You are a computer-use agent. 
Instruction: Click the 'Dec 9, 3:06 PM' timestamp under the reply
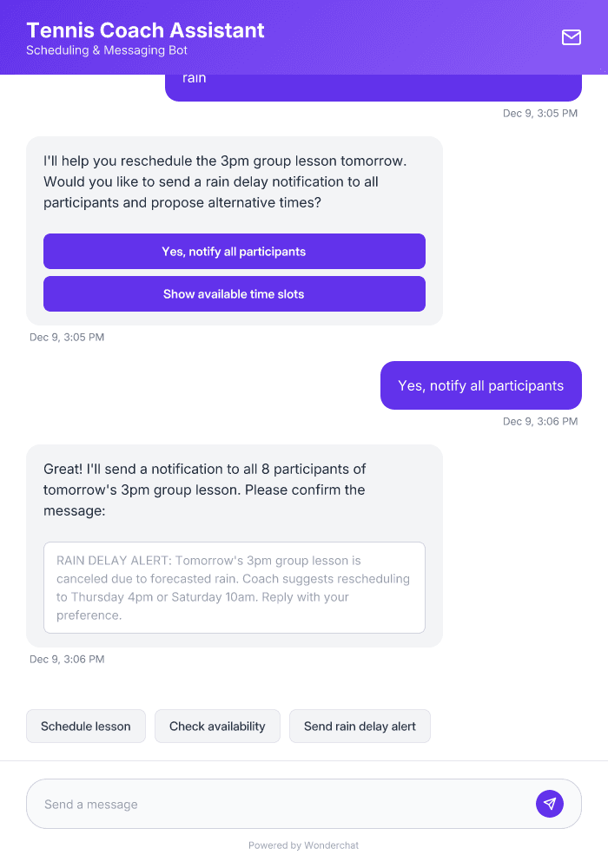539,421
